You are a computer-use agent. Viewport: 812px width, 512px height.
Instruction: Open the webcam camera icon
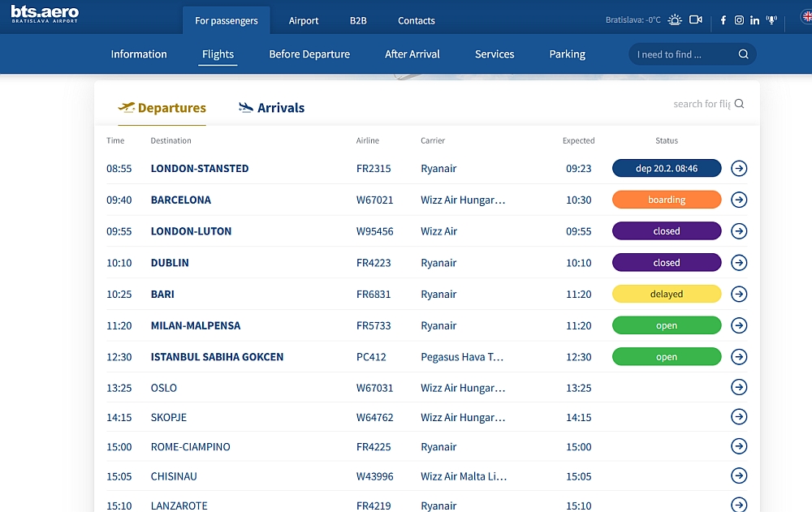tap(695, 19)
